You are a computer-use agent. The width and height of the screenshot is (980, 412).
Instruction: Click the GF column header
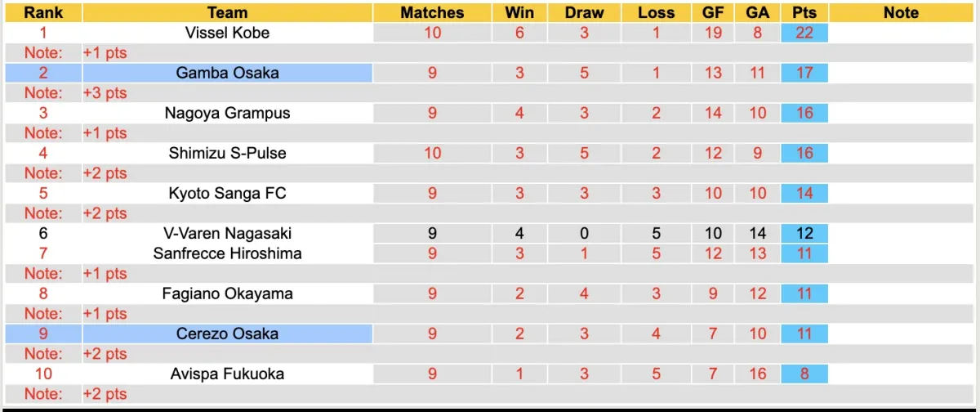[x=714, y=13]
